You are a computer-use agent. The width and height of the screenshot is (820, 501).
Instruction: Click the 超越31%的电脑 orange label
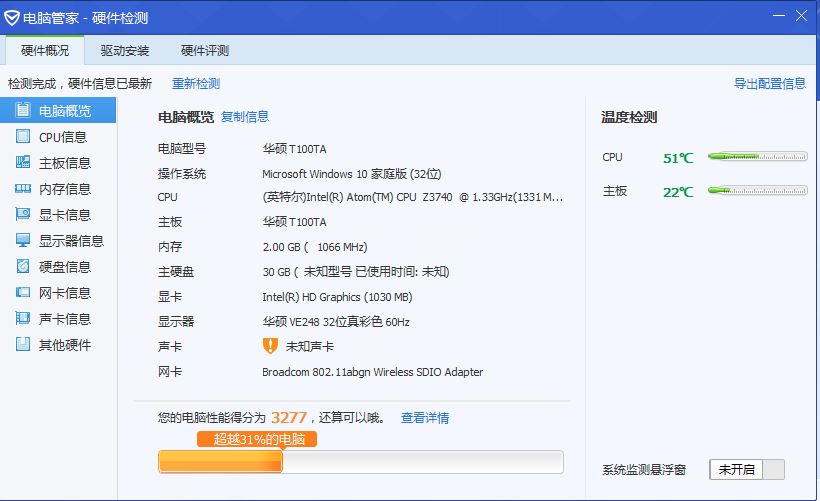[257, 439]
